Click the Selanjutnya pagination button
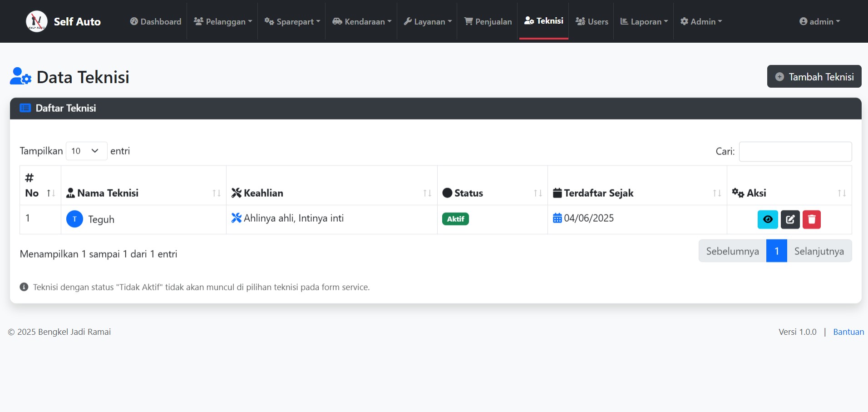 (x=819, y=251)
